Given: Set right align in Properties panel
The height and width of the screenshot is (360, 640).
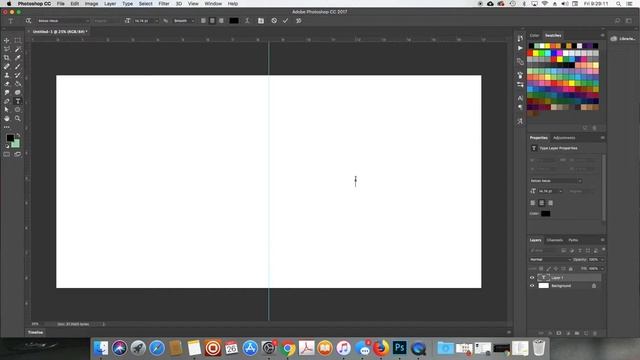Looking at the screenshot, I should (x=551, y=203).
